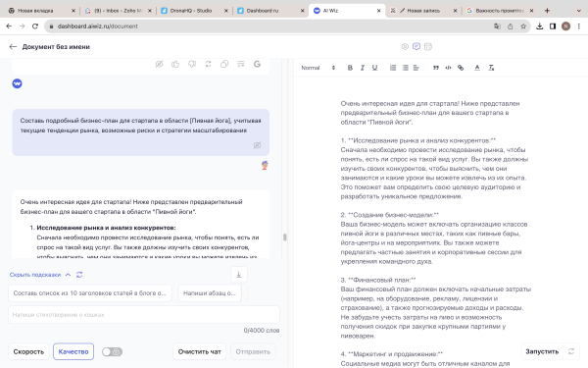Click the browser back arrow
Screen dimensions: 588x368
[9, 26]
